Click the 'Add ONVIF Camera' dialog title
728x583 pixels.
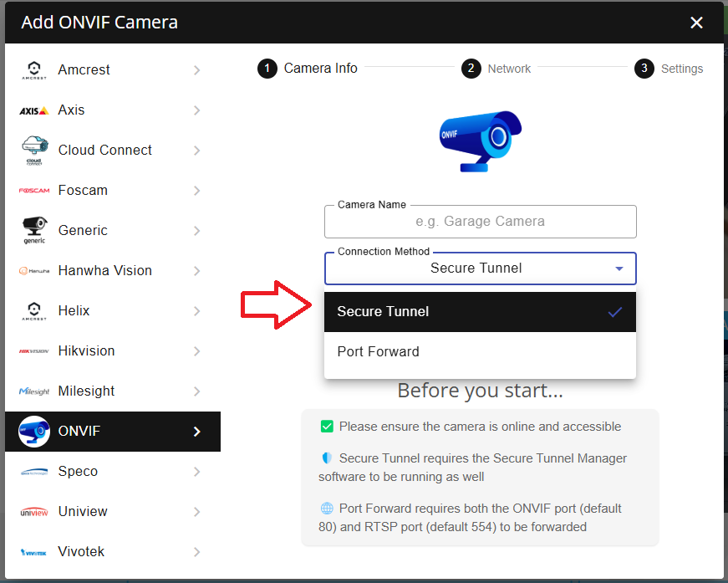click(99, 23)
